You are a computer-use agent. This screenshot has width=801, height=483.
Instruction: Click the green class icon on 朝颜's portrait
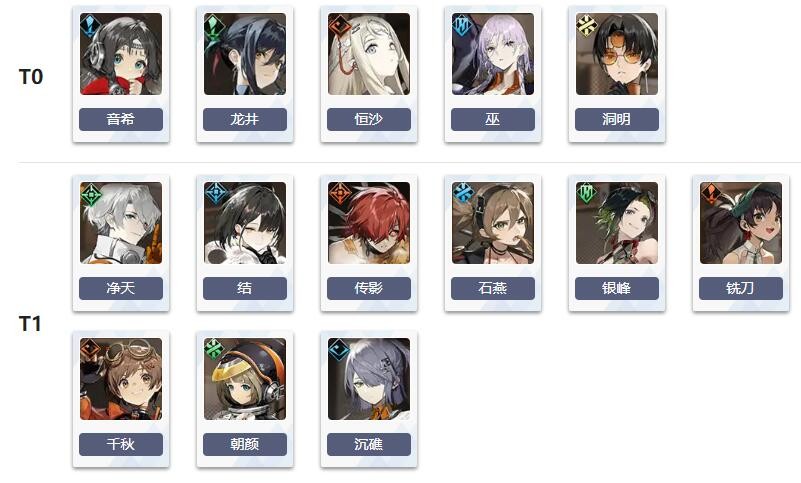pyautogui.click(x=214, y=350)
